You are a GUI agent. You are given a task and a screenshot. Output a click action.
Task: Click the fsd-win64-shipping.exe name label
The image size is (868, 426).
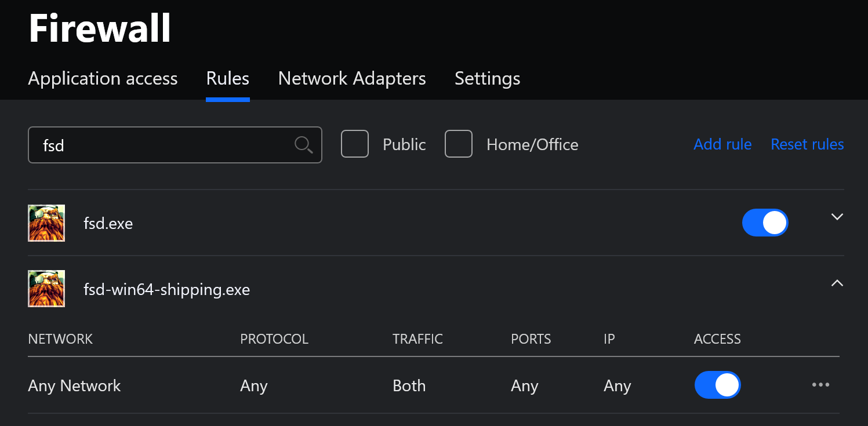167,289
